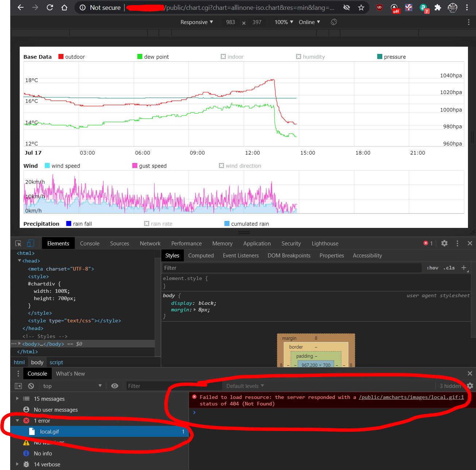The image size is (476, 470).
Task: Open the Computed styles tab
Action: [201, 256]
